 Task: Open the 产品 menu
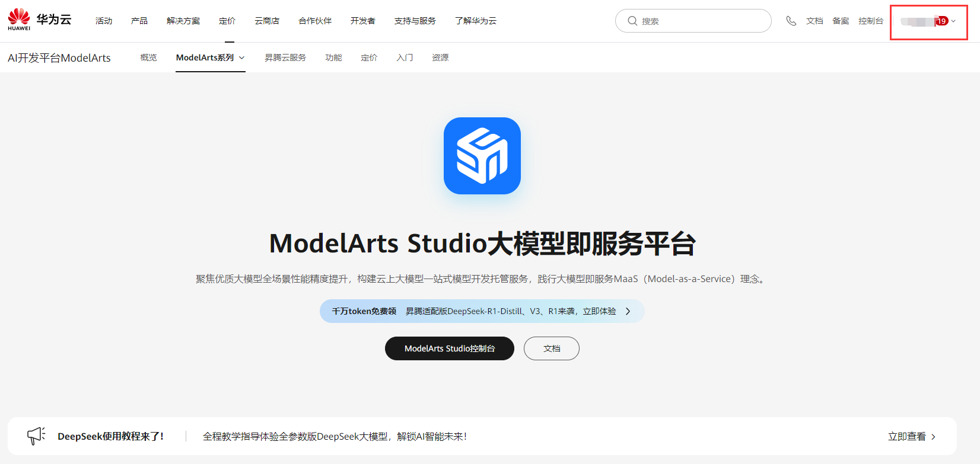139,21
